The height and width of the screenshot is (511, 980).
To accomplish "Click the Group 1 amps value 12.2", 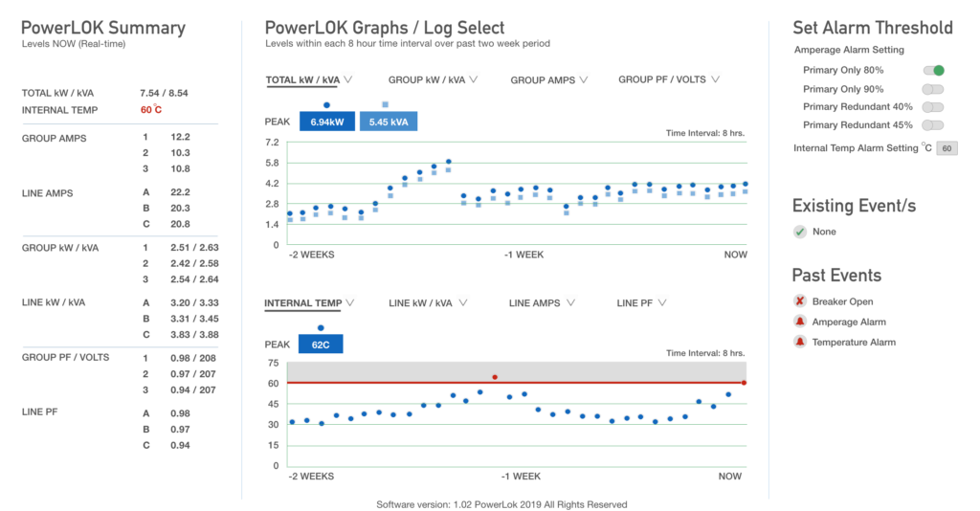I will point(180,137).
